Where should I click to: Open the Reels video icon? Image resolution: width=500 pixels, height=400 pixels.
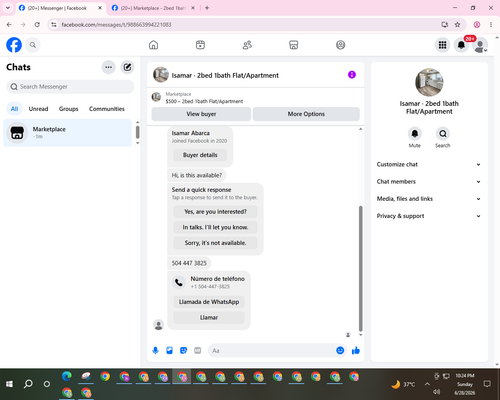pos(200,45)
